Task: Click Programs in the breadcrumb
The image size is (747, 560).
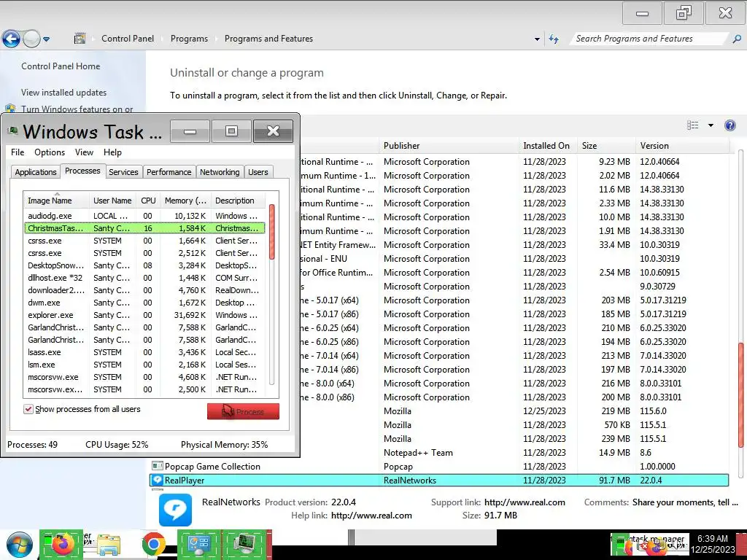Action: [189, 39]
